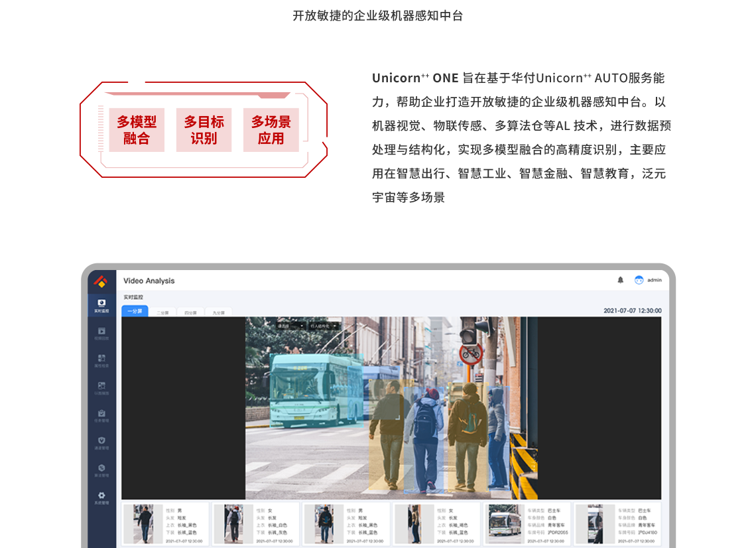The image size is (756, 548).
Task: Open 属性检索 attribute search in sidebar
Action: [101, 360]
